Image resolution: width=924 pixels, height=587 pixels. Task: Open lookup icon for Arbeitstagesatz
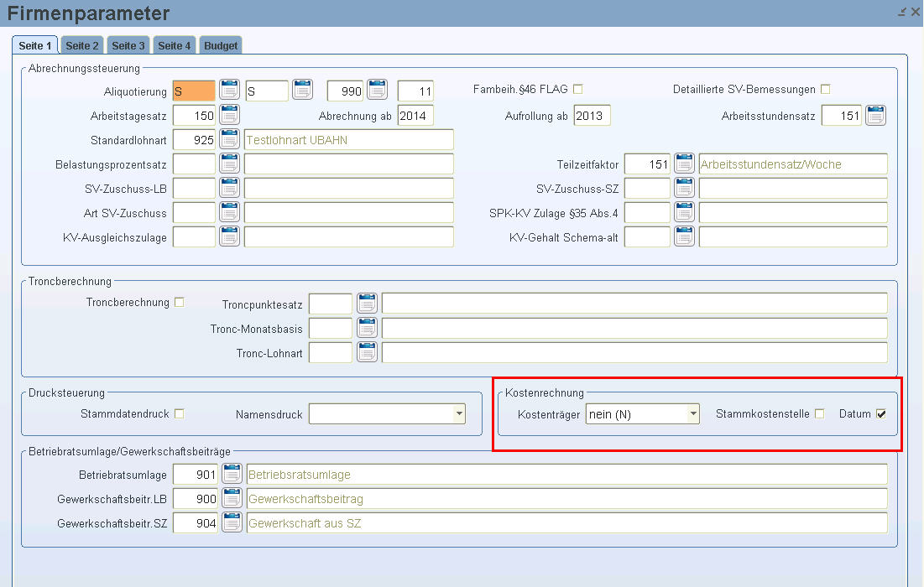tap(229, 115)
